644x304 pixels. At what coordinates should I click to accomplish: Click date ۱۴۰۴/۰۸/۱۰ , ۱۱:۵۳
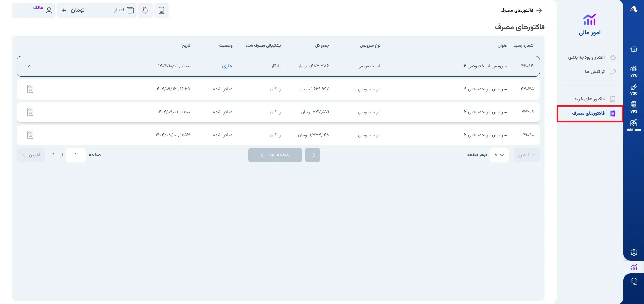pyautogui.click(x=173, y=135)
